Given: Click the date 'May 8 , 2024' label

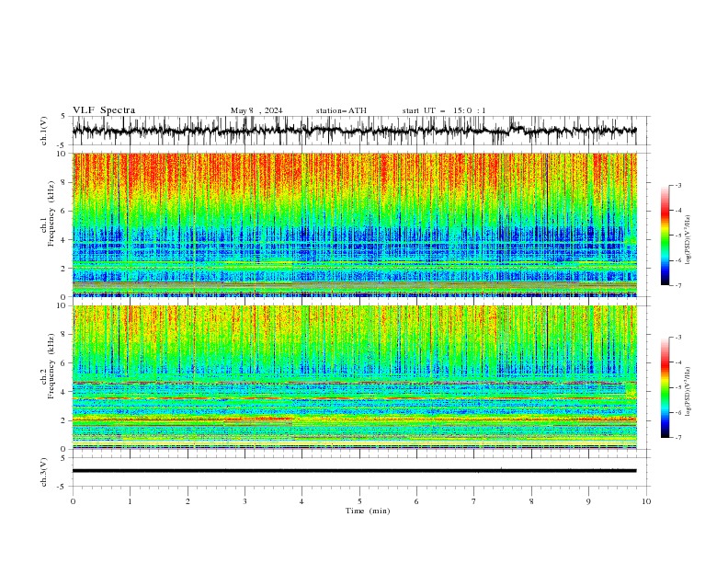Looking at the screenshot, I should tap(256, 110).
